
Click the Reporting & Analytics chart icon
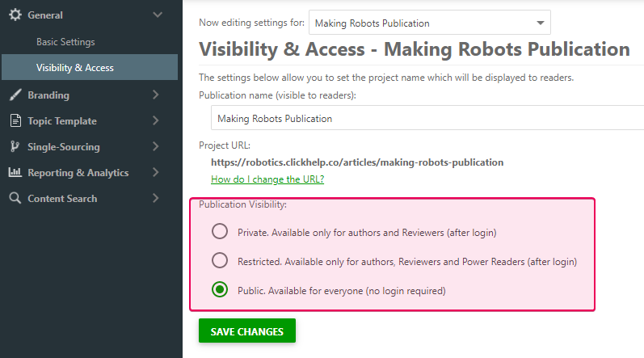point(15,172)
